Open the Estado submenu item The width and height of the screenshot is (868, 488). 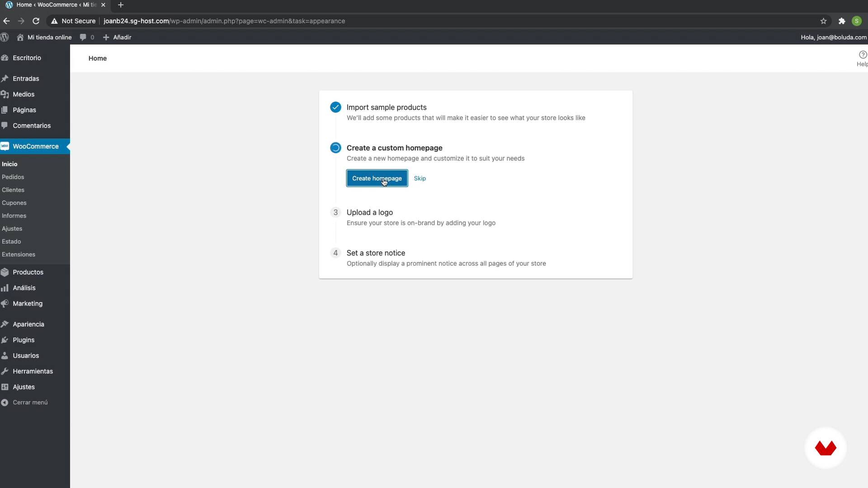click(x=11, y=241)
